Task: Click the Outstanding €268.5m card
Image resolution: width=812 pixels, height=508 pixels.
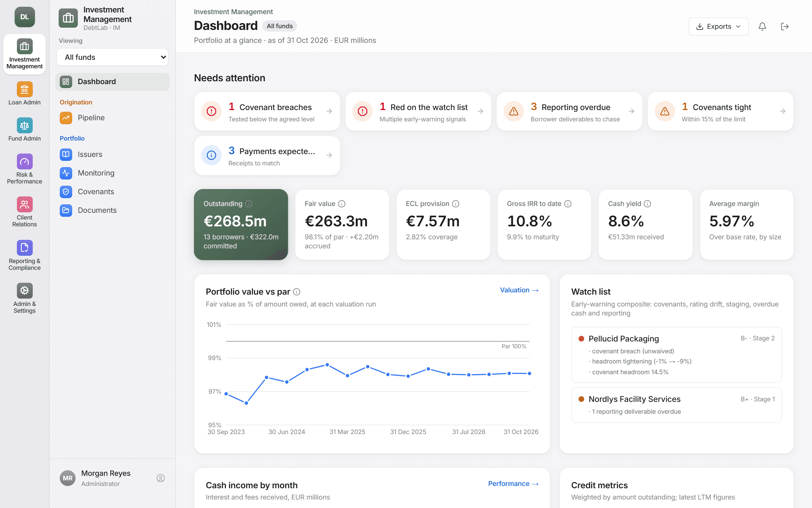Action: click(x=241, y=224)
